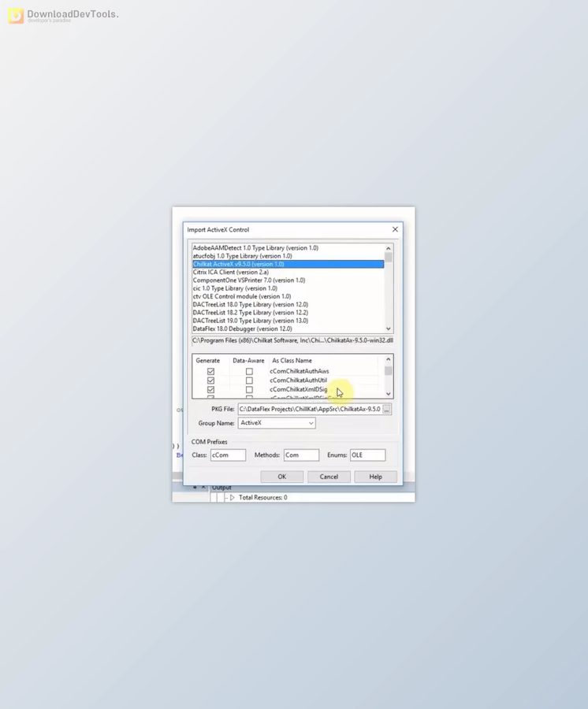Select Citrix ICA Client (version 2.a)
The image size is (588, 709).
(x=288, y=273)
